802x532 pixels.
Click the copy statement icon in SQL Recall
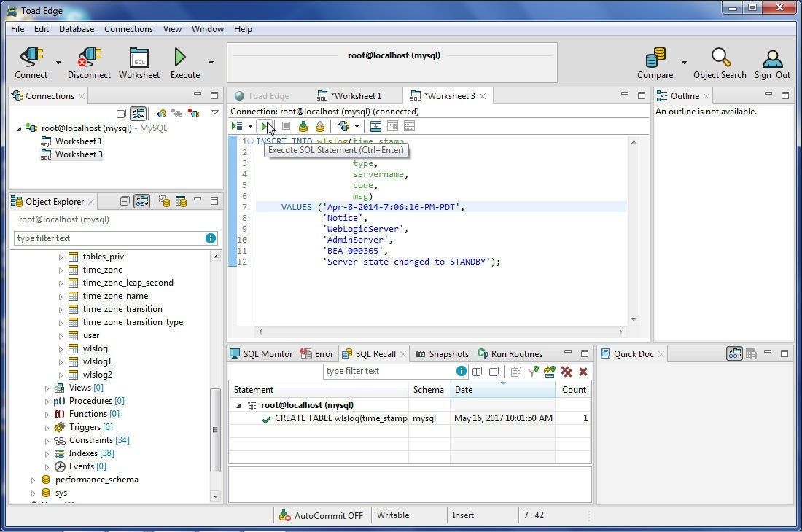(x=516, y=372)
